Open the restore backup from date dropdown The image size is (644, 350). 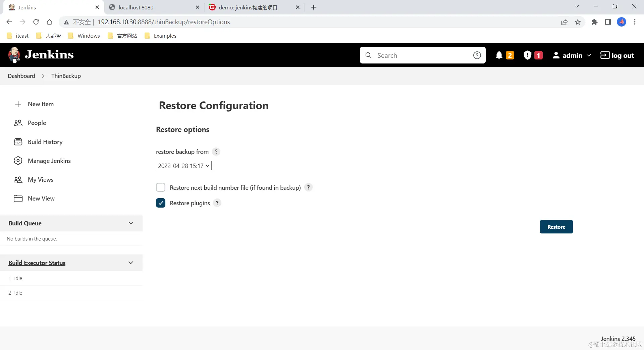[x=184, y=166]
